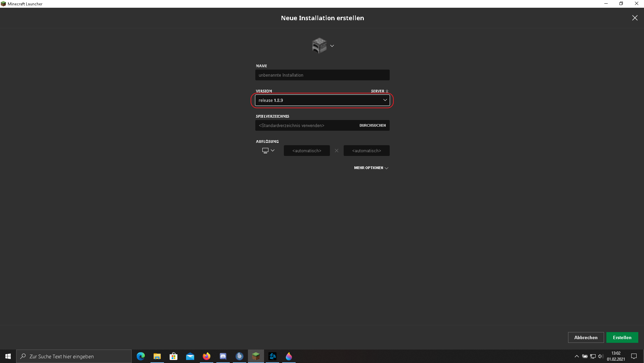Click the Abbrechen button

coord(586,337)
